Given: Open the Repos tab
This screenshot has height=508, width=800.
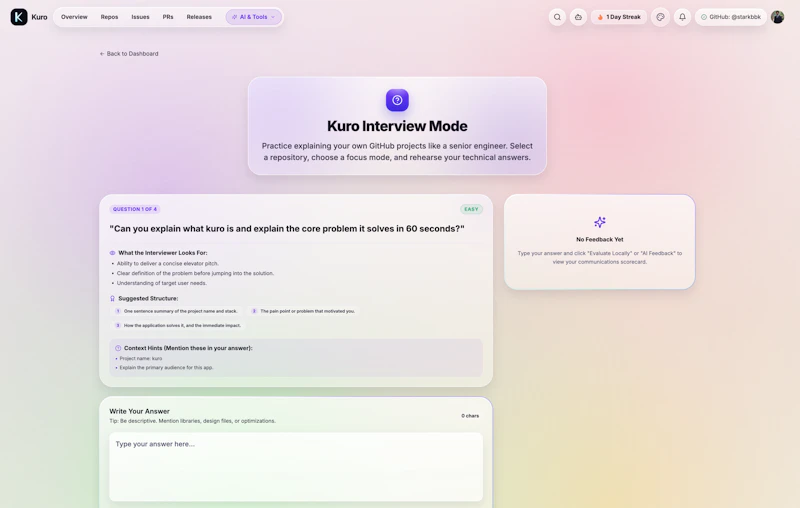Looking at the screenshot, I should click(x=109, y=17).
